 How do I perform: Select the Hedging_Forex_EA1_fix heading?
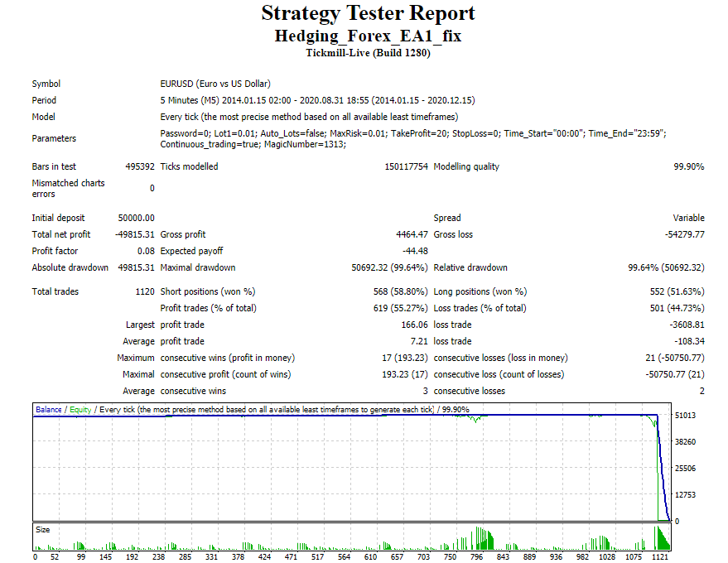[369, 36]
